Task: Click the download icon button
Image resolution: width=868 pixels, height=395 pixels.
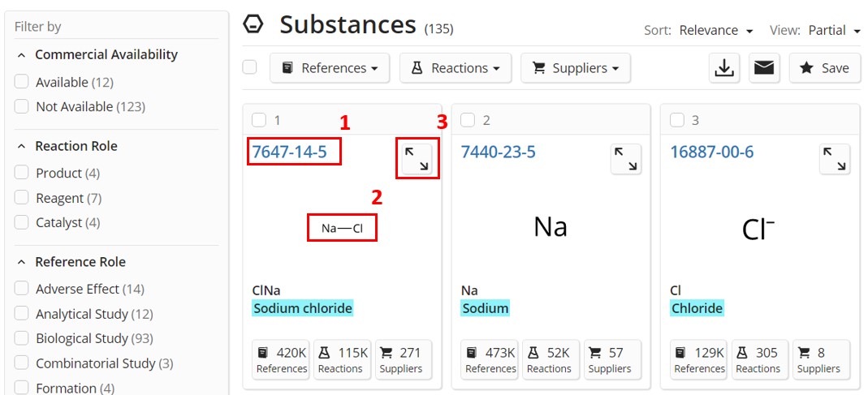Action: 724,68
